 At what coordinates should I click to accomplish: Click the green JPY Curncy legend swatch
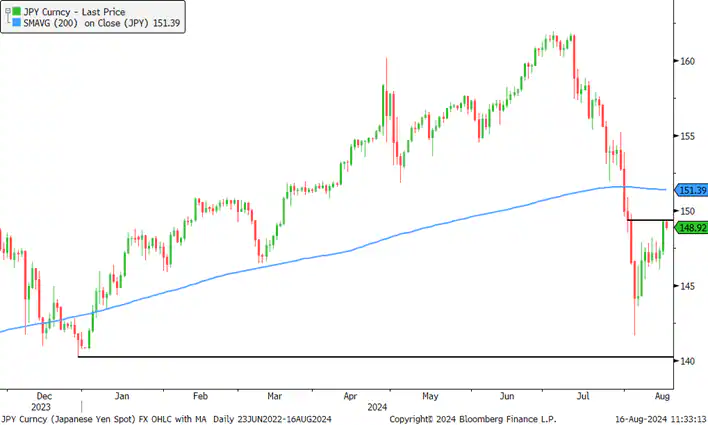tap(17, 11)
